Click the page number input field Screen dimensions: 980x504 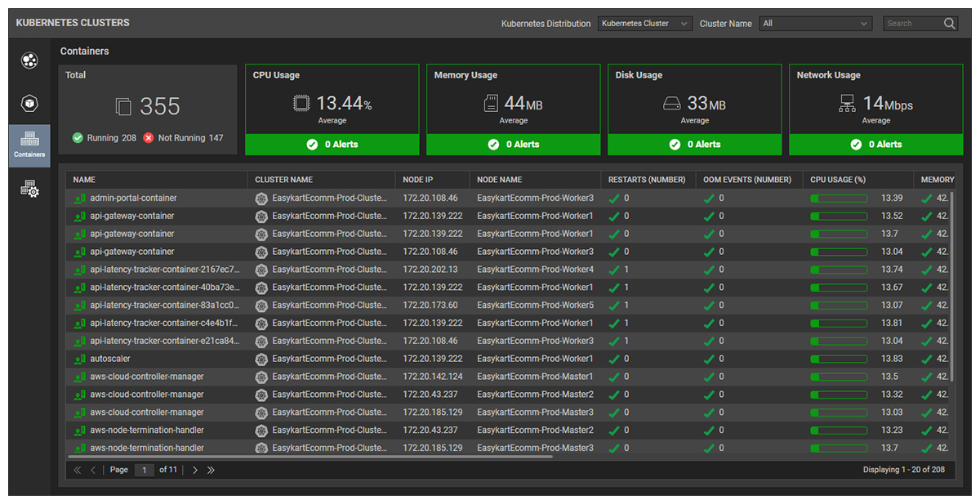click(x=145, y=470)
